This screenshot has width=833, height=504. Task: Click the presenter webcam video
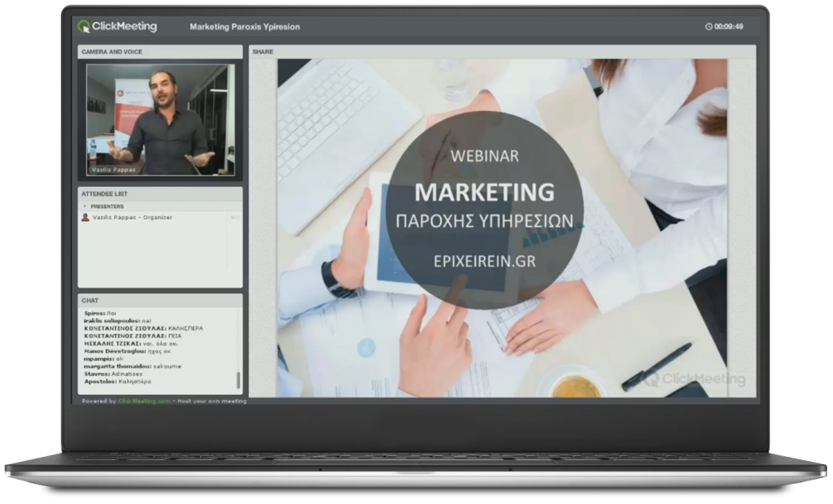coord(160,119)
